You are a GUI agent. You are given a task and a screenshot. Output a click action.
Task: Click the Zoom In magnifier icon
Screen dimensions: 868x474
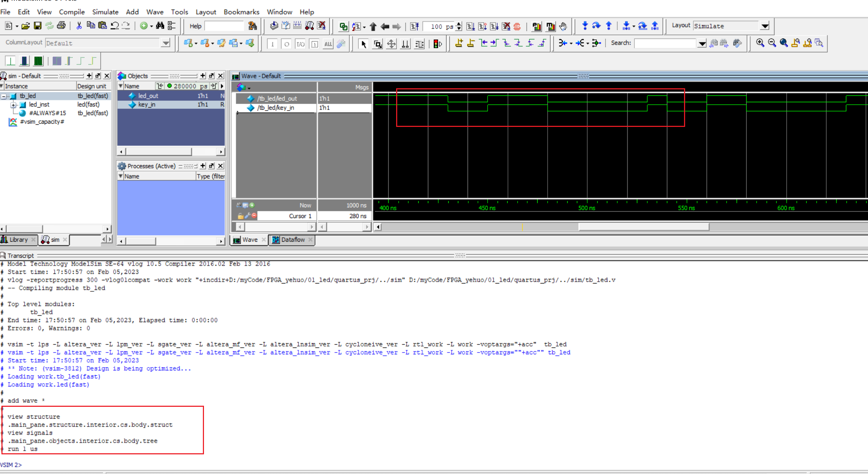click(x=760, y=43)
